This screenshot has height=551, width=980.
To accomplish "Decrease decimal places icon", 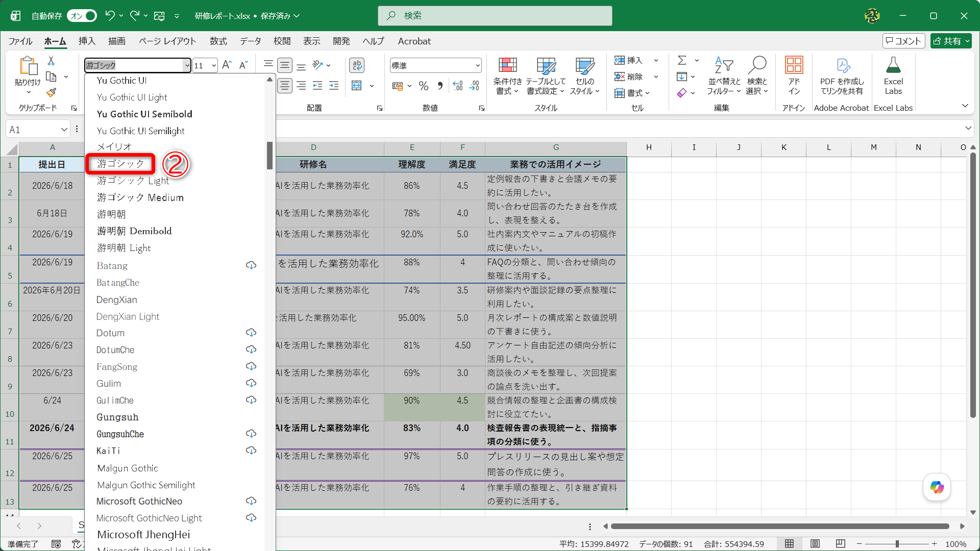I will click(475, 86).
